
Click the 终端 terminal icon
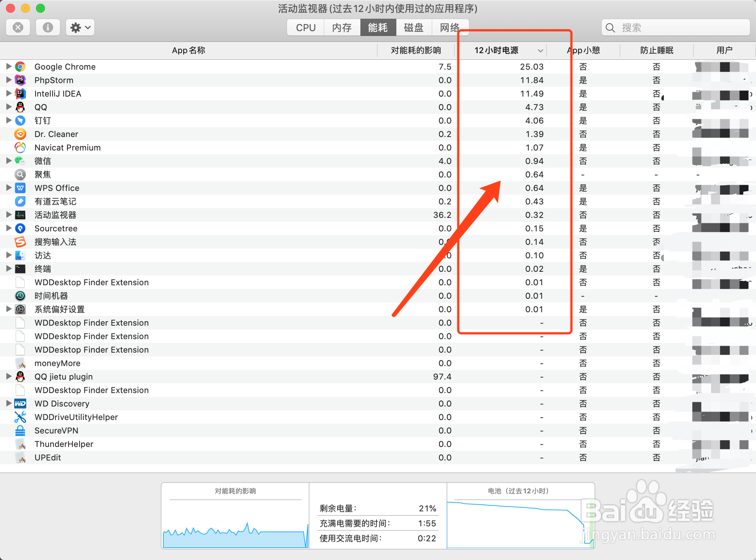pyautogui.click(x=20, y=269)
